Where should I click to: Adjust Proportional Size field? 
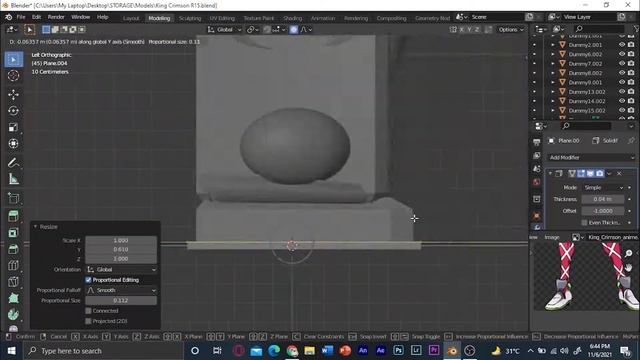tap(121, 300)
